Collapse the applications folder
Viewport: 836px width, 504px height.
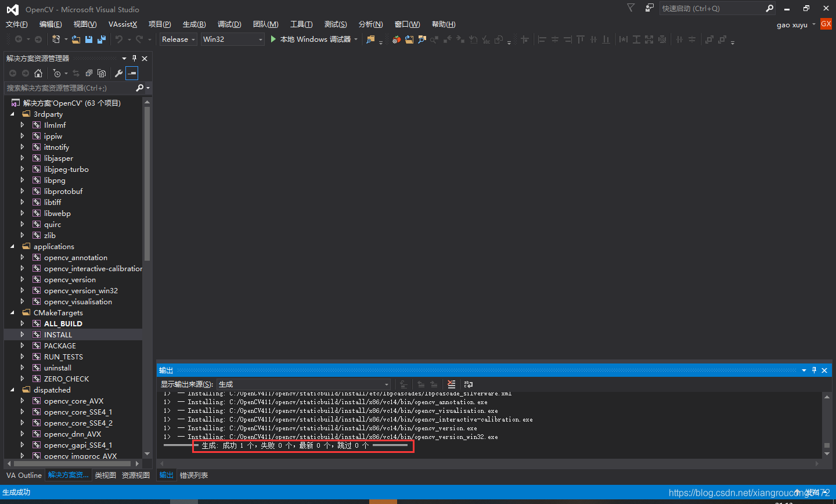click(x=13, y=246)
